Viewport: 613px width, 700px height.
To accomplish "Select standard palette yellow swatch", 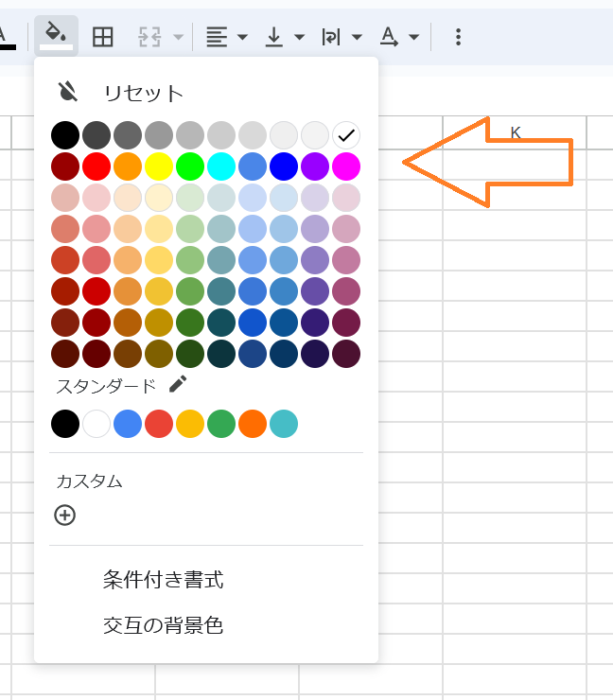I will click(190, 424).
